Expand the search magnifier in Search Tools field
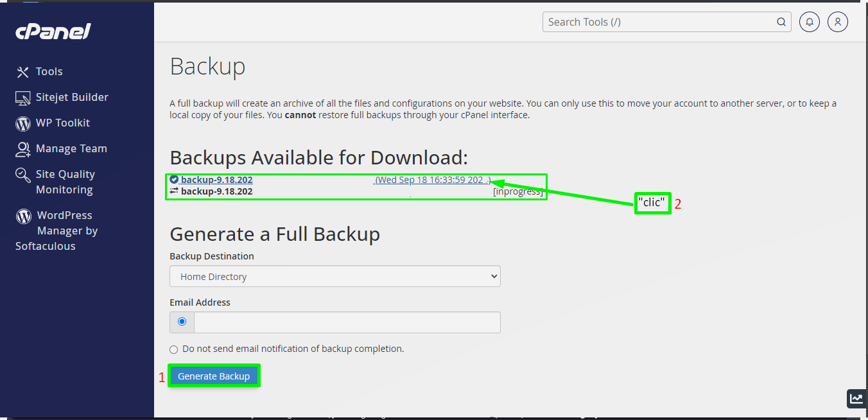This screenshot has height=420, width=868. pos(781,21)
